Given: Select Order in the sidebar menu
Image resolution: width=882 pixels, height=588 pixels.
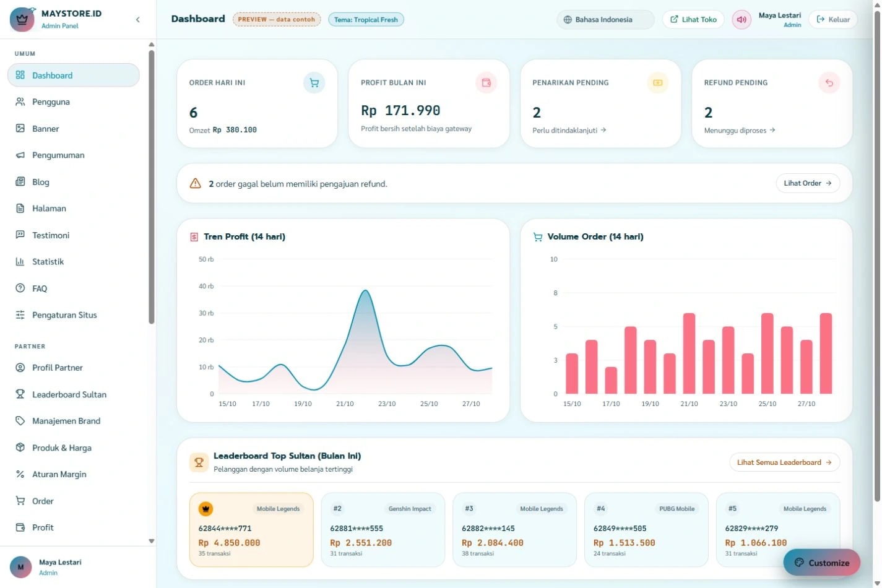Looking at the screenshot, I should 74,501.
